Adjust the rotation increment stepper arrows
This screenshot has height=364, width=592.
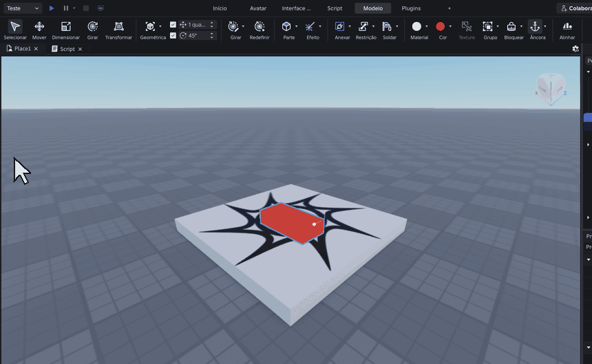coord(212,36)
